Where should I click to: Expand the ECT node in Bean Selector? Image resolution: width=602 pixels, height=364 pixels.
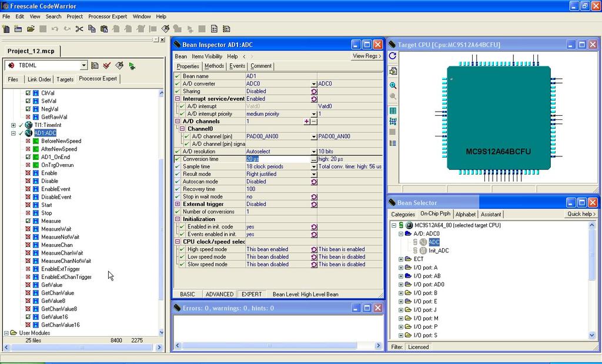click(x=401, y=259)
